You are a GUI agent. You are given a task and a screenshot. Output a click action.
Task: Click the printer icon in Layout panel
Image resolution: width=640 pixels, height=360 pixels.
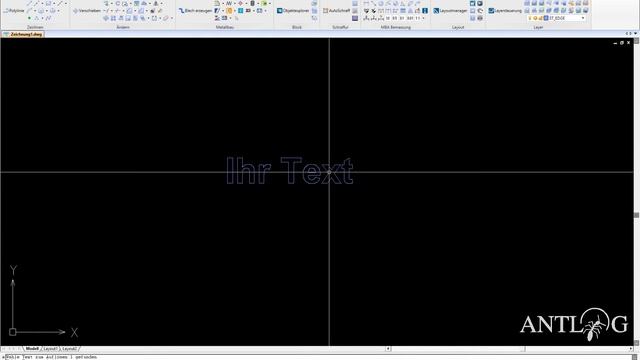[x=480, y=18]
